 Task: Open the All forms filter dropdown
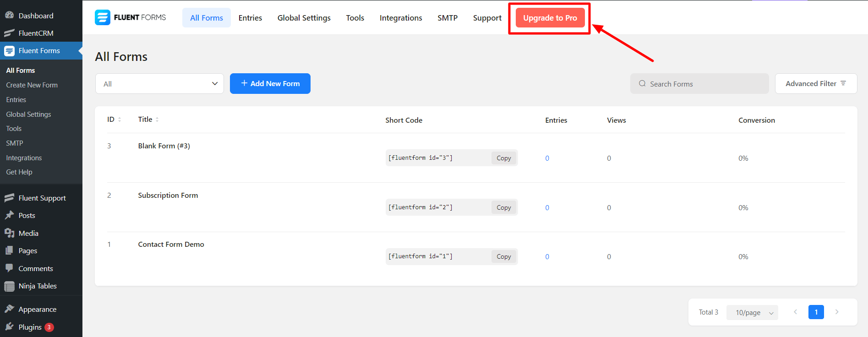(x=159, y=84)
